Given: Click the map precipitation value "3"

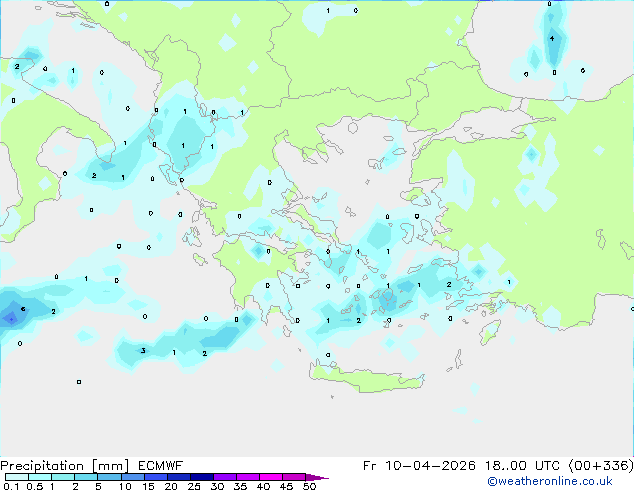Looking at the screenshot, I should click(x=143, y=351).
